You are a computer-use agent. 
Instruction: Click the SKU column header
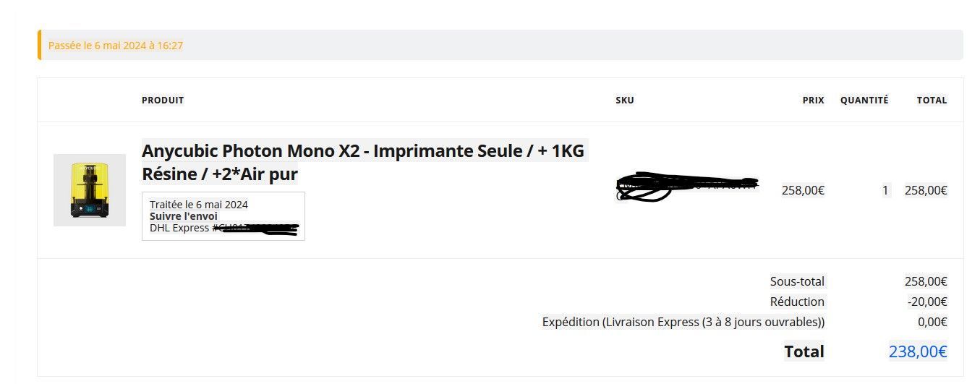625,101
